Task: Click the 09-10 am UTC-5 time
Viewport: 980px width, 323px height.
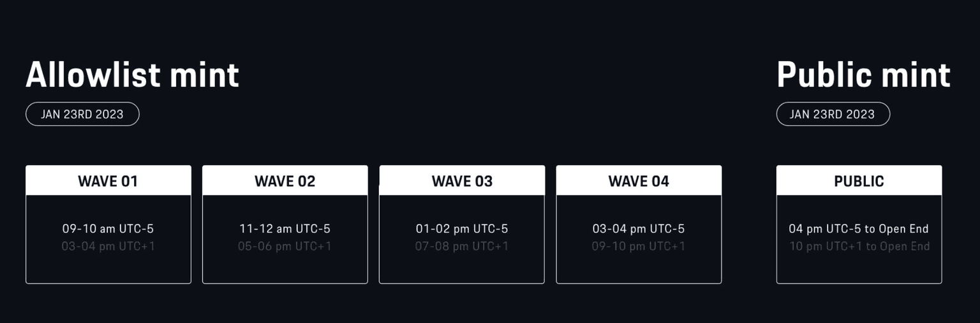Action: click(108, 229)
